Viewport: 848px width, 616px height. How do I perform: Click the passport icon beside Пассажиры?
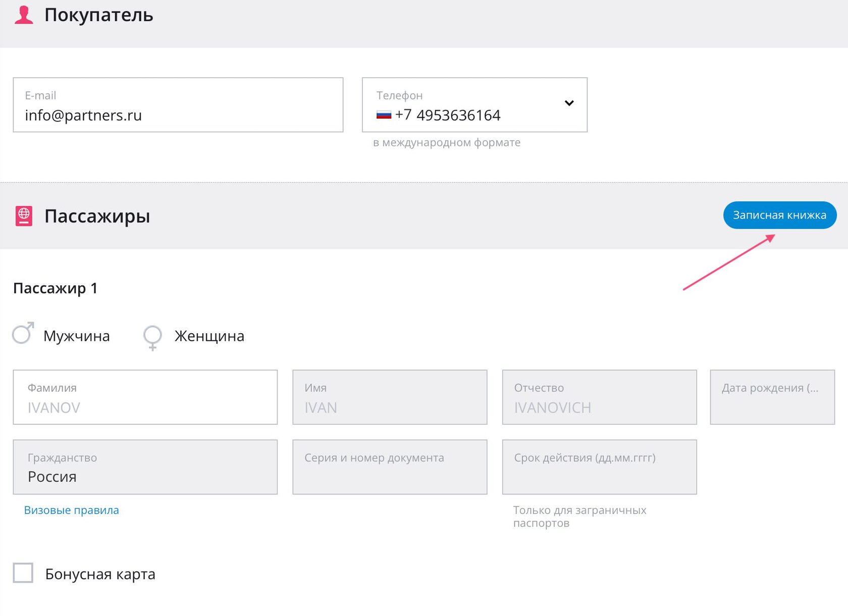point(24,216)
